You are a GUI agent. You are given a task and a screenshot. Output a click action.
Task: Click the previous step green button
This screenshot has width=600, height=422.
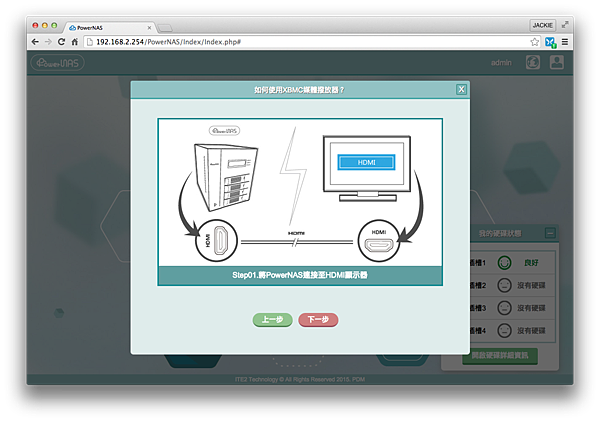pyautogui.click(x=272, y=320)
